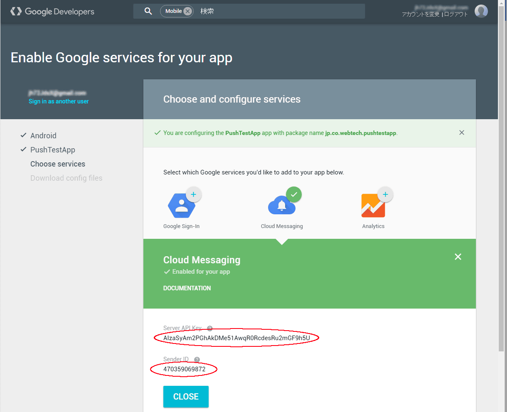Select the Google Sign-In service icon
The width and height of the screenshot is (532, 412).
[x=182, y=206]
